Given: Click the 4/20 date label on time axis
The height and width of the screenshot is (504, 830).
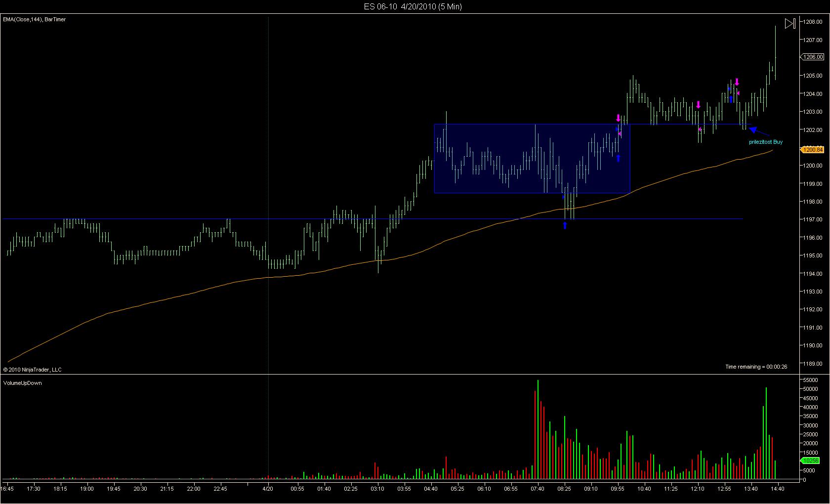Looking at the screenshot, I should [x=268, y=489].
